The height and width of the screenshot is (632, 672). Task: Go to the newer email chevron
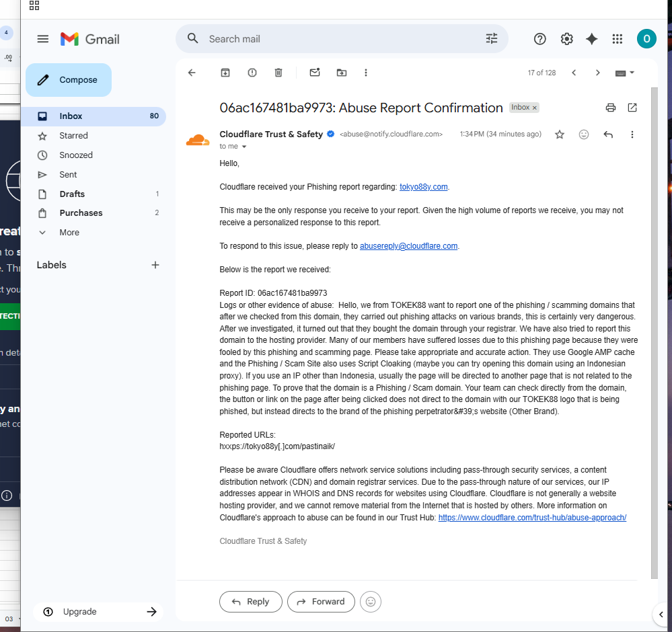click(574, 73)
